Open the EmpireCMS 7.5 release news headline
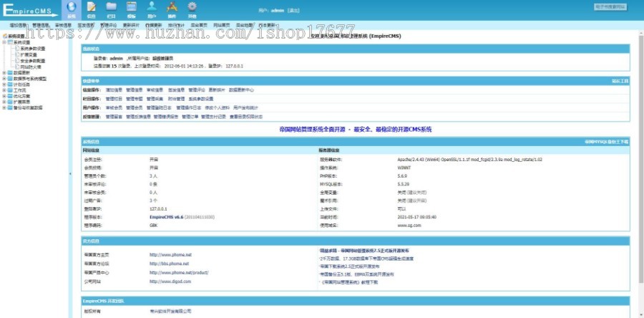The width and height of the screenshot is (644, 318). [364, 250]
